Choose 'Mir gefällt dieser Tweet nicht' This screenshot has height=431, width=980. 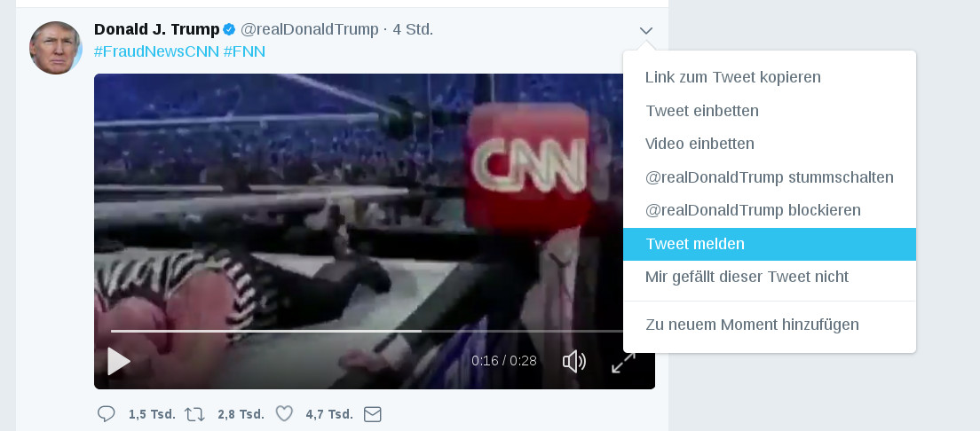point(747,277)
